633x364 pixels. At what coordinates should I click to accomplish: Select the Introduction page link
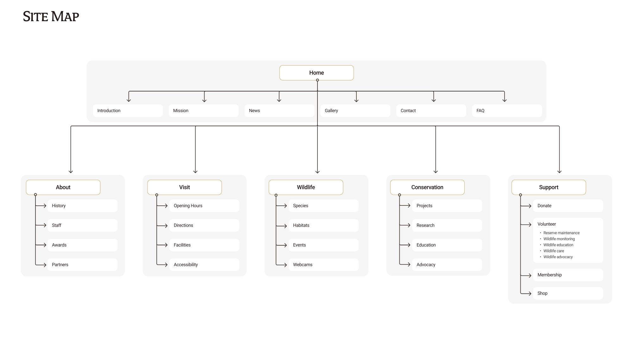pos(128,110)
